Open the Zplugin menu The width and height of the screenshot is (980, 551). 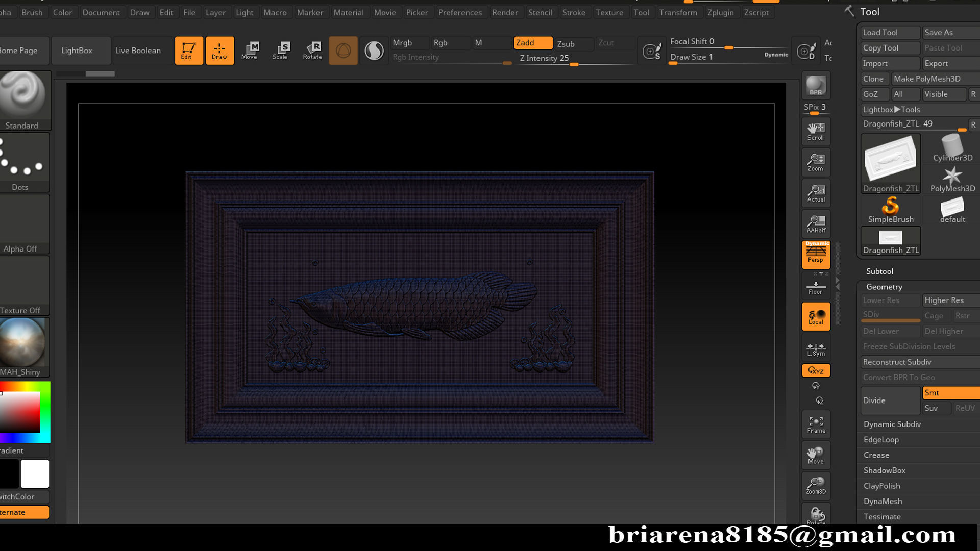click(720, 12)
